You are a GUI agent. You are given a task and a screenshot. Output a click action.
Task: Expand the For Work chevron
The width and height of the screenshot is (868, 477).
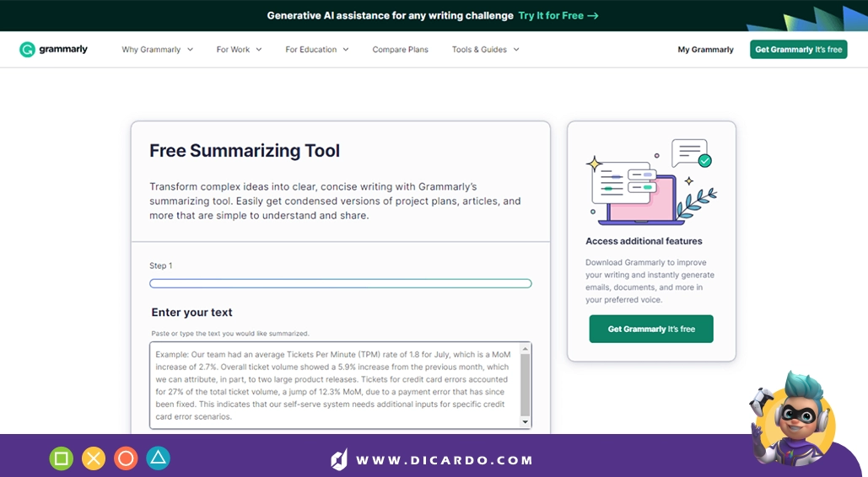258,49
